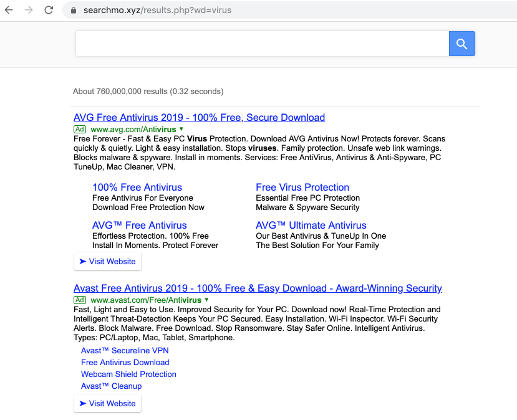Click the browser forward arrow

click(x=29, y=10)
